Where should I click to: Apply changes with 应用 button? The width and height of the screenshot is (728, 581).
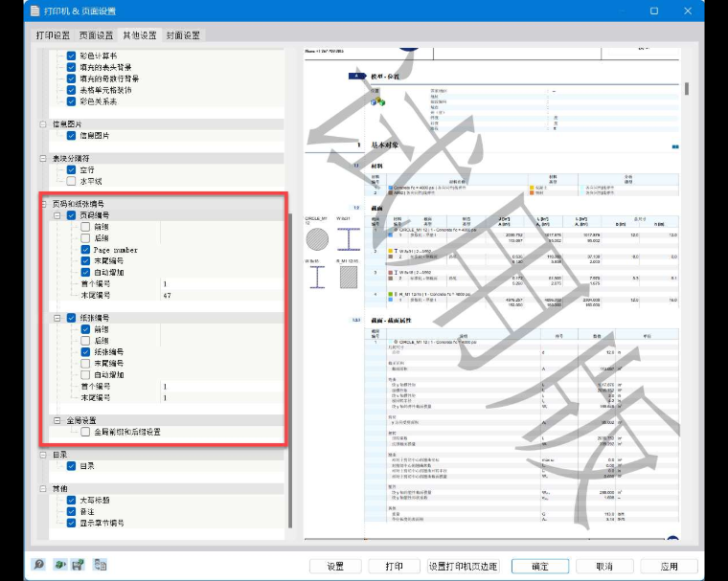[x=669, y=566]
